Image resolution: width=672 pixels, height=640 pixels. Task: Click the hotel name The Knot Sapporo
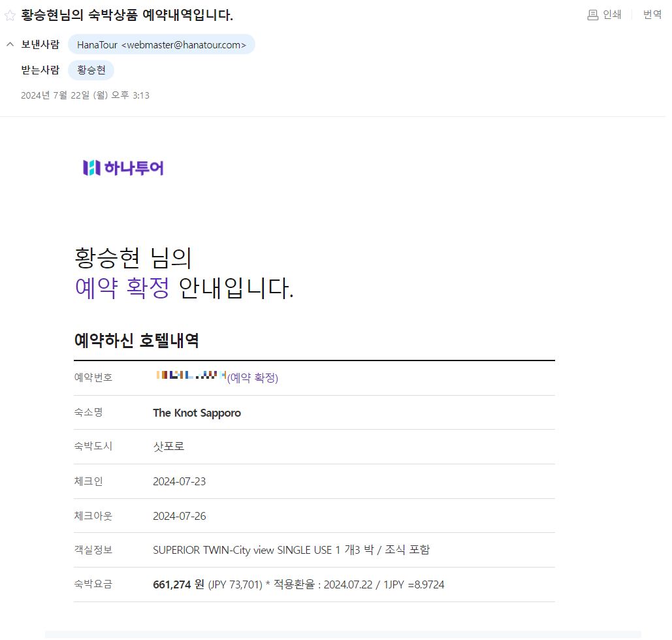[x=197, y=413]
